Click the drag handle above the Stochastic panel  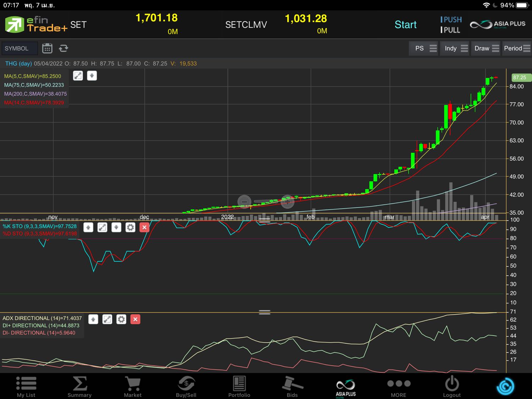click(265, 220)
